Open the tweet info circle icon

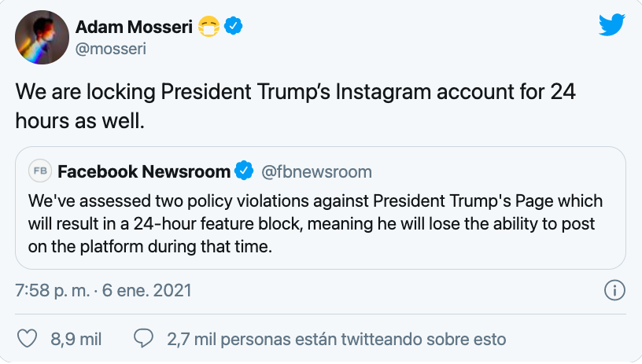[x=614, y=290]
